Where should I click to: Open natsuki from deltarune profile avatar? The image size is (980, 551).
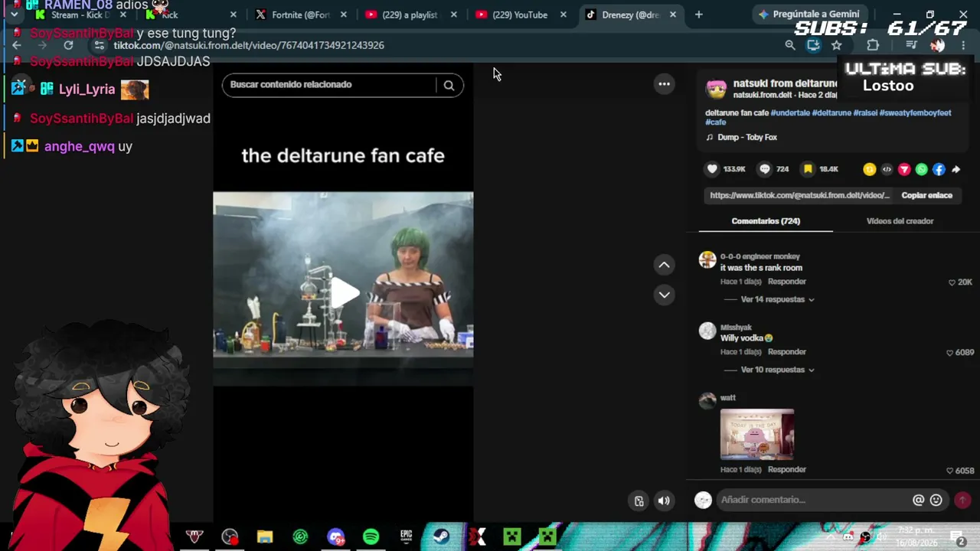tap(716, 90)
